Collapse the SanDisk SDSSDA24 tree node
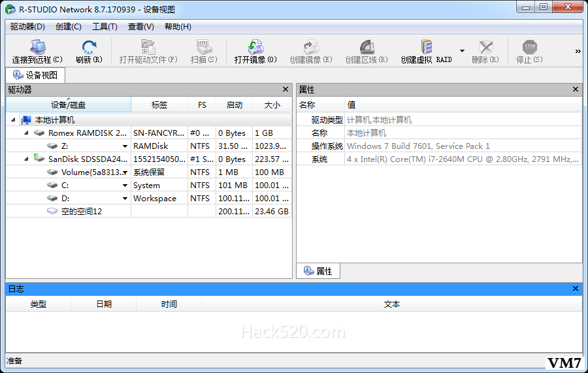588x373 pixels. [26, 159]
